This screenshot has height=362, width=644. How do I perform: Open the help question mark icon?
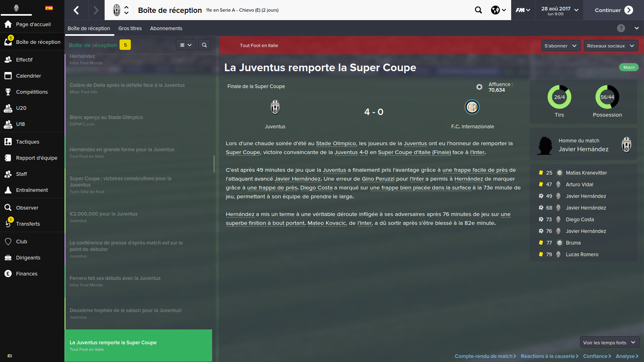(x=621, y=28)
